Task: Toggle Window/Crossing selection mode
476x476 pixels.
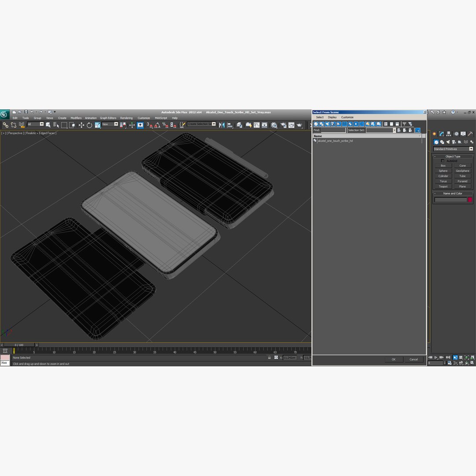Action: click(x=72, y=125)
